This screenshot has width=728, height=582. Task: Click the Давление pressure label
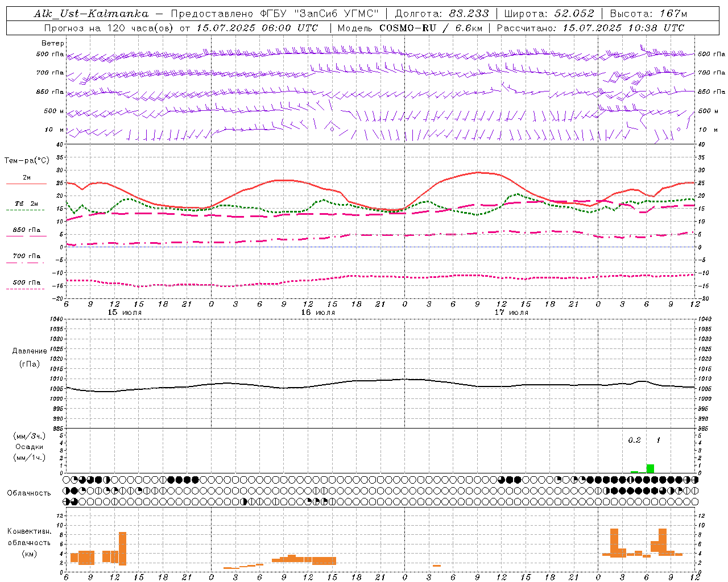[x=30, y=351]
